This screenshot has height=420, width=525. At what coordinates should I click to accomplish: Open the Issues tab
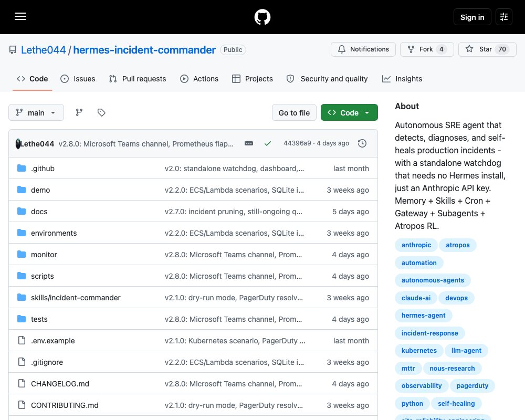(78, 79)
